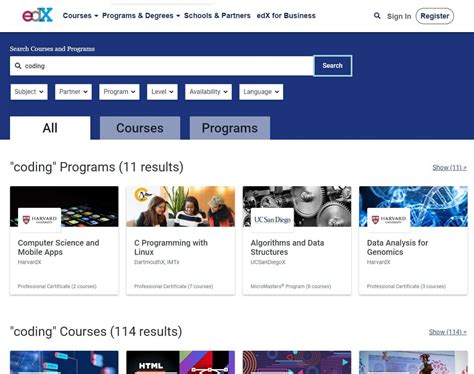Open the Availability filter dropdown
The height and width of the screenshot is (374, 474).
click(208, 92)
